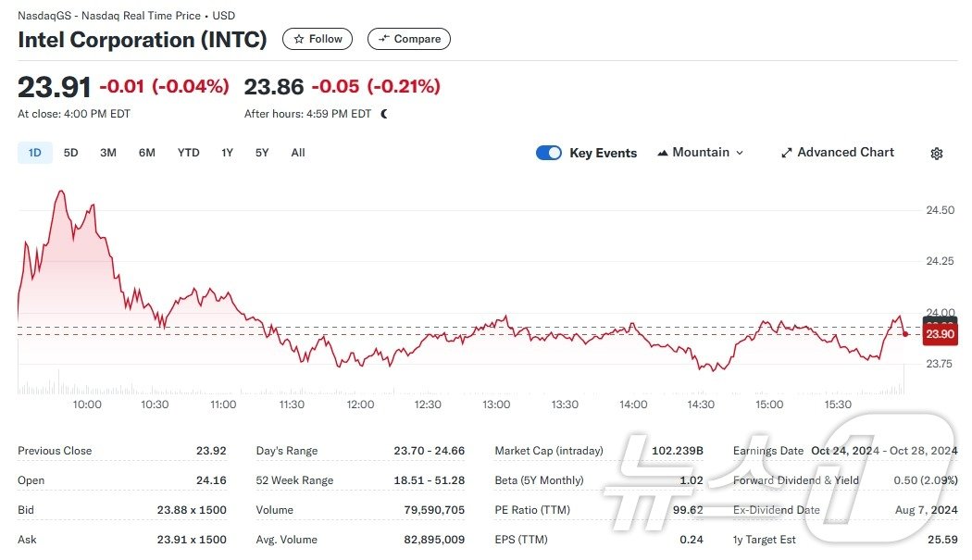Expand the Mountain chart type dropdown
The width and height of the screenshot is (972, 560).
740,153
